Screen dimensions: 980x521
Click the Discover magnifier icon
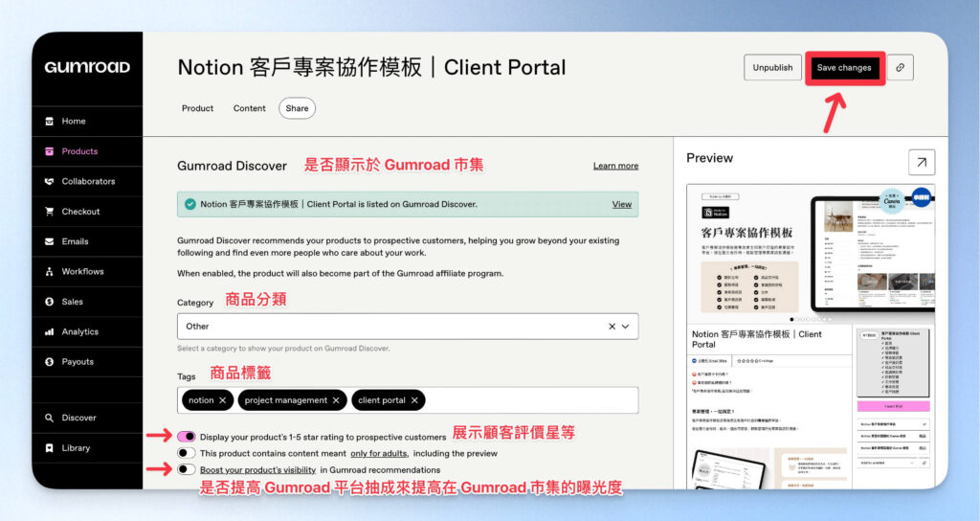pyautogui.click(x=50, y=418)
